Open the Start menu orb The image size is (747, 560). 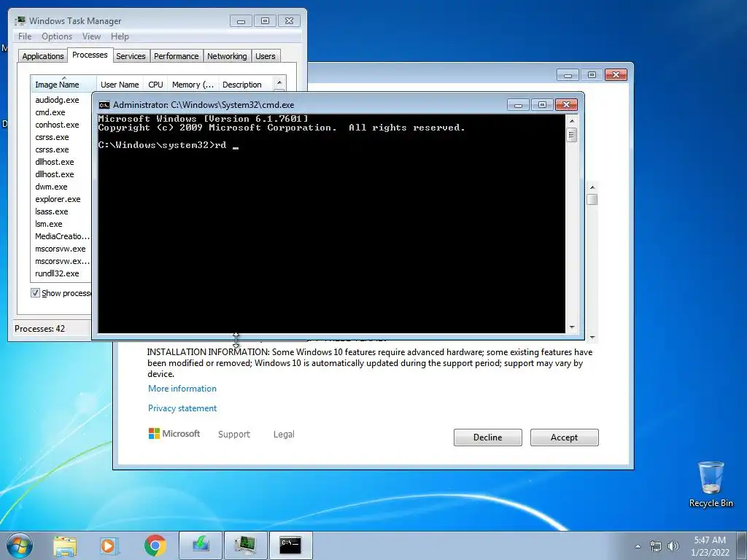pos(20,545)
